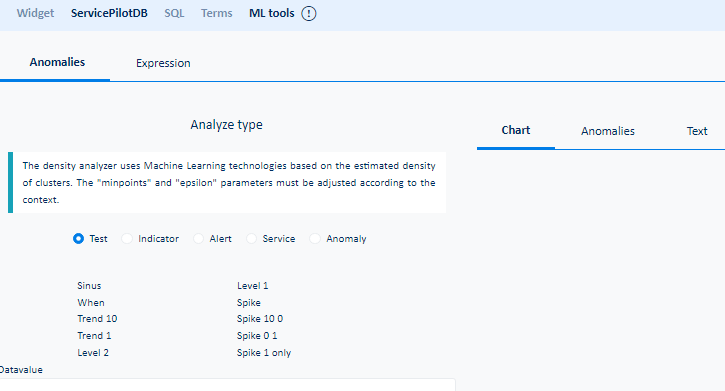Open the Widget top tab
This screenshot has height=391, width=725.
coord(35,13)
